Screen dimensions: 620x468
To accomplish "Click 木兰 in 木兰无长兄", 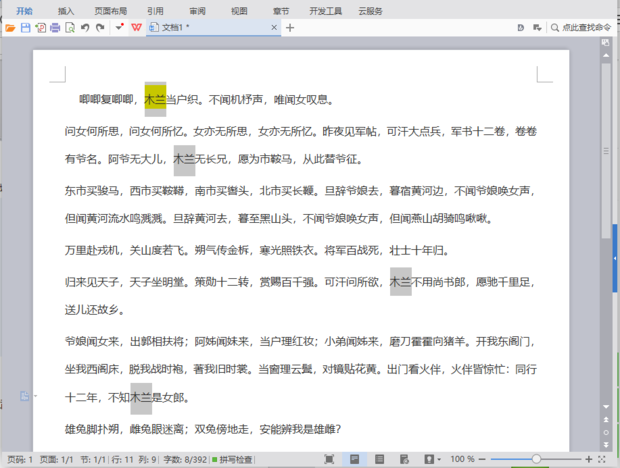I will [x=184, y=159].
